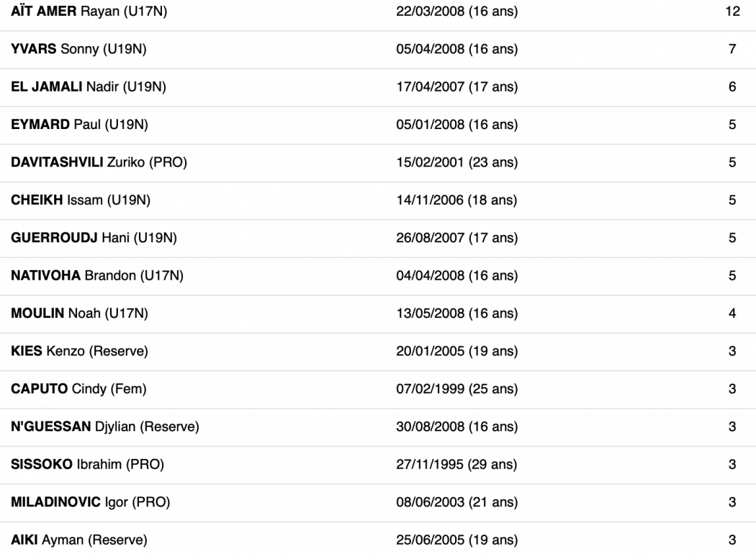Click birthdate 22/03/2008 (16 ans)
The height and width of the screenshot is (557, 756).
tap(457, 11)
